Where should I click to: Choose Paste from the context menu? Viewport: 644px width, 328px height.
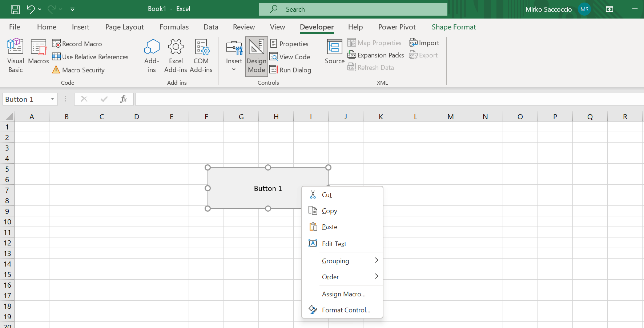(x=342, y=227)
